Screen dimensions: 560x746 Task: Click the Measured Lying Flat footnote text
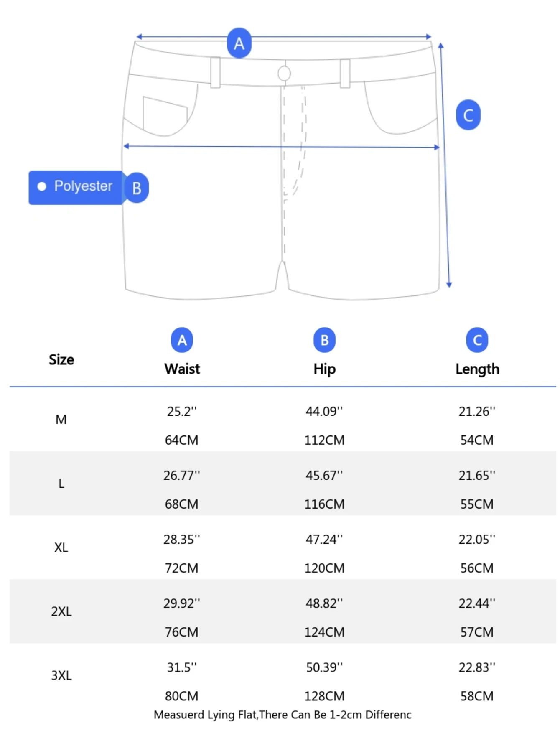[x=283, y=715]
